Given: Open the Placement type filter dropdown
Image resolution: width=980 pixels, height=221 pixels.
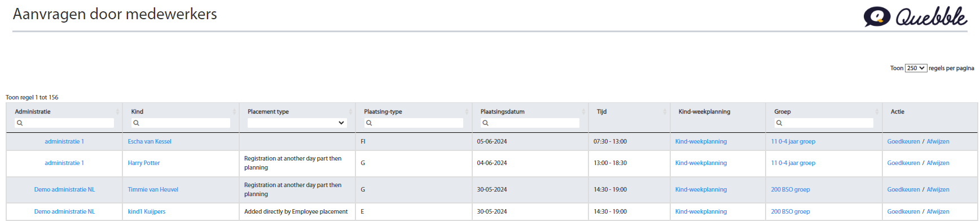Looking at the screenshot, I should (x=297, y=123).
